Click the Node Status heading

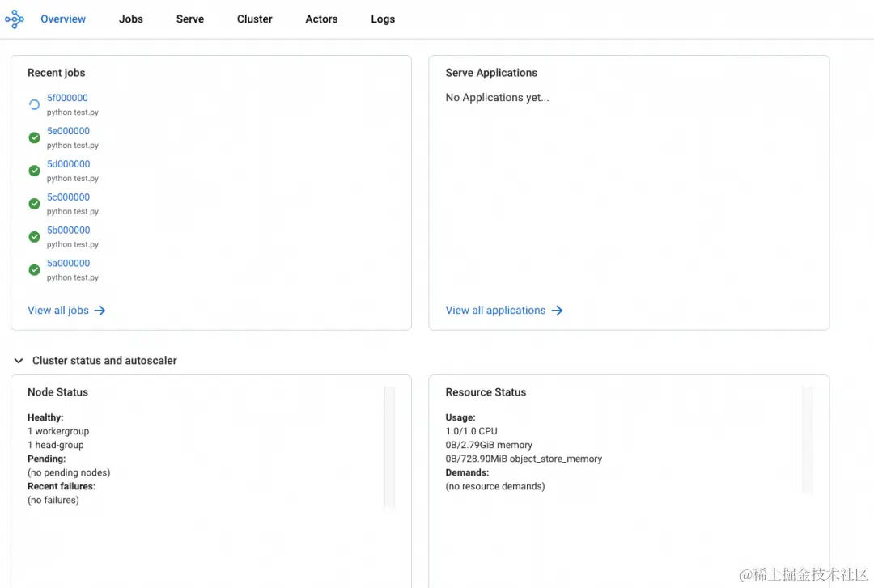coord(58,392)
